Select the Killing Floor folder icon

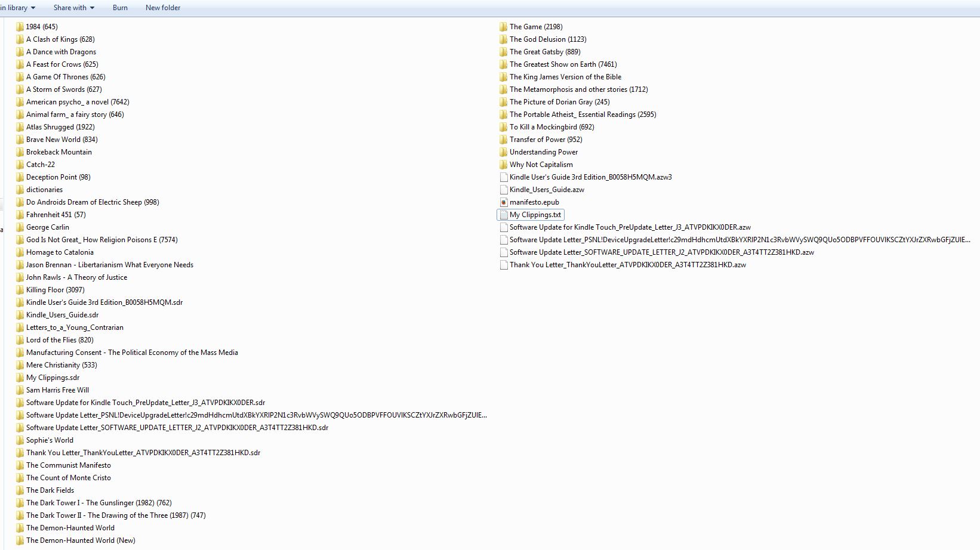click(x=20, y=290)
